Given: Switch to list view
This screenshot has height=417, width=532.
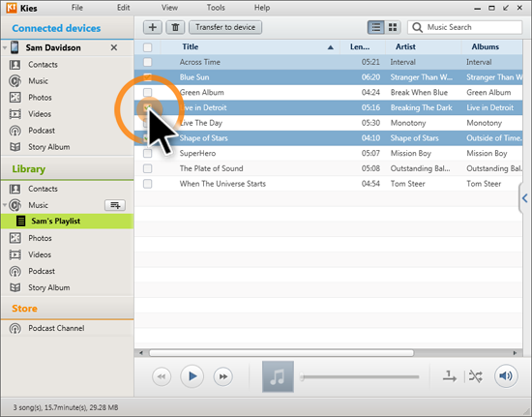Looking at the screenshot, I should 376,27.
